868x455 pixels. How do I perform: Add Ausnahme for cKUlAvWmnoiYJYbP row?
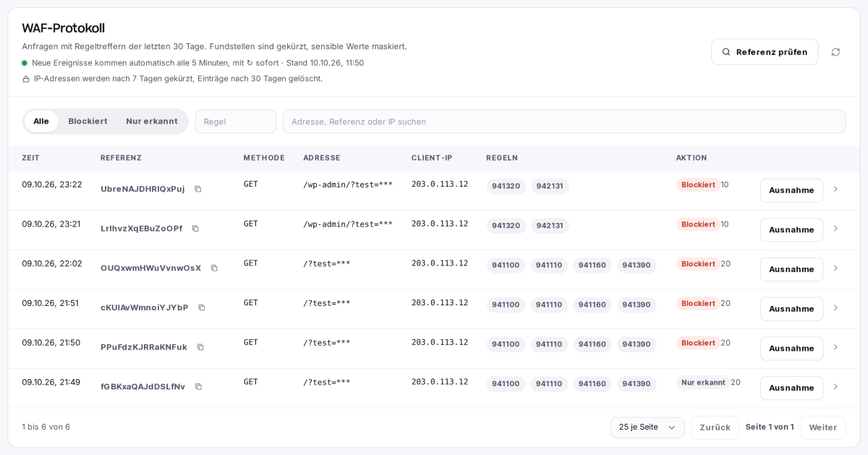coord(791,309)
